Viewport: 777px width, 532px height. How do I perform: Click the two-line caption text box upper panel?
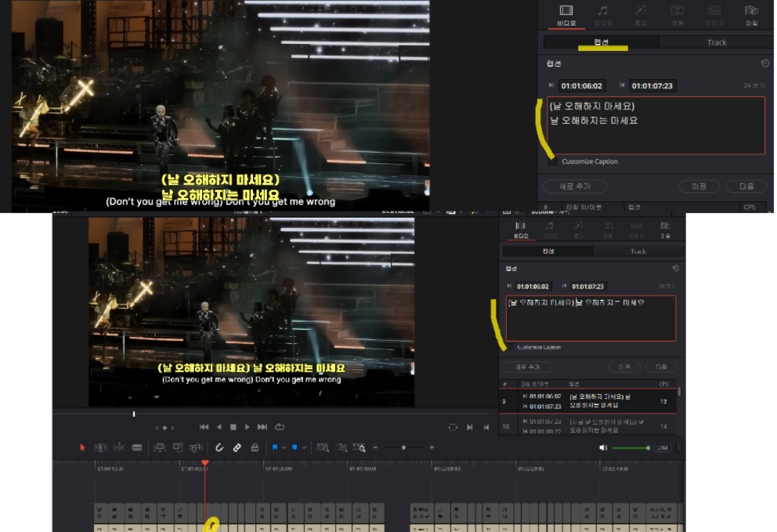point(656,125)
